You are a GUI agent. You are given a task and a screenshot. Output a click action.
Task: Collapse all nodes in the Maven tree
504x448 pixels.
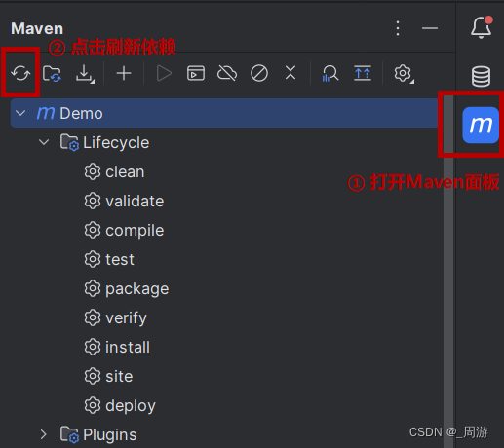pos(291,72)
